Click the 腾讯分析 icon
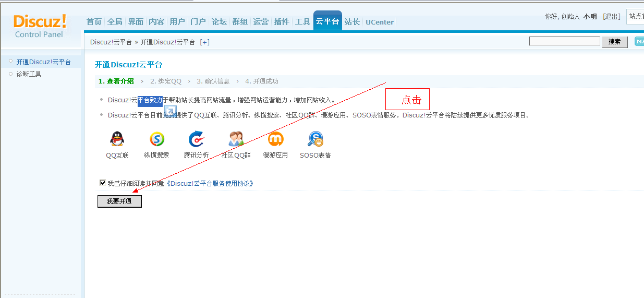This screenshot has width=644, height=298. point(196,139)
